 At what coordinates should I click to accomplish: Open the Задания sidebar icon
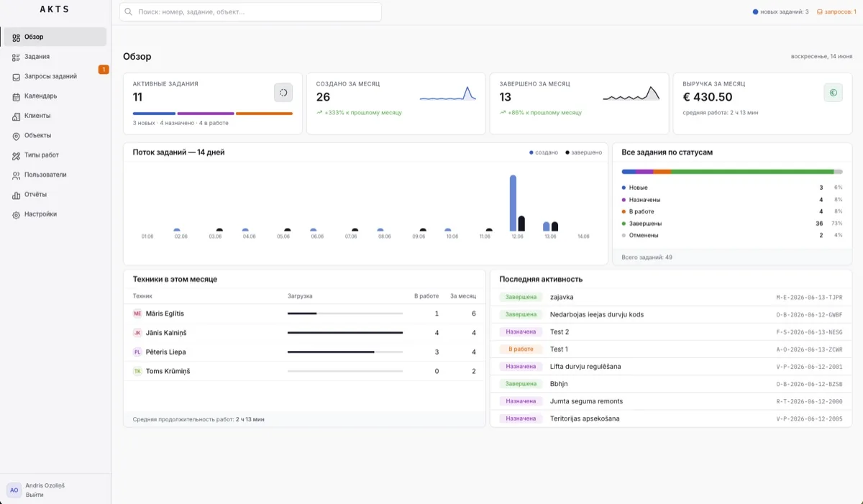click(16, 57)
